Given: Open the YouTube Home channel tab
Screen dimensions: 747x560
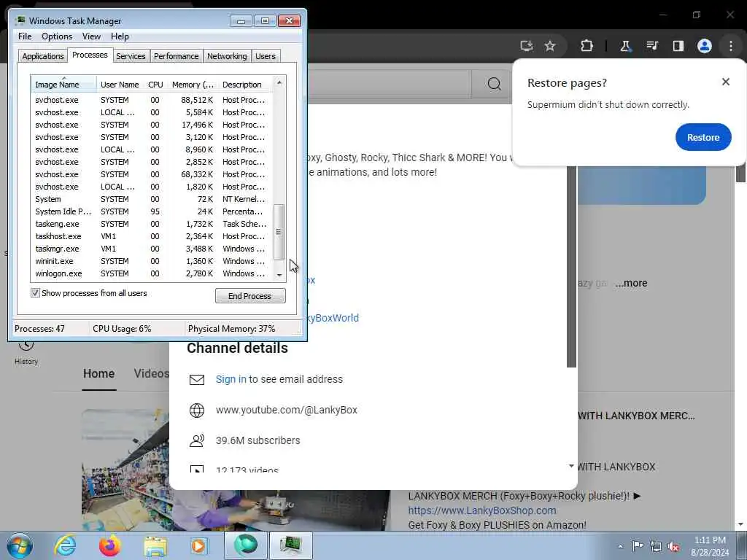Looking at the screenshot, I should [x=98, y=373].
